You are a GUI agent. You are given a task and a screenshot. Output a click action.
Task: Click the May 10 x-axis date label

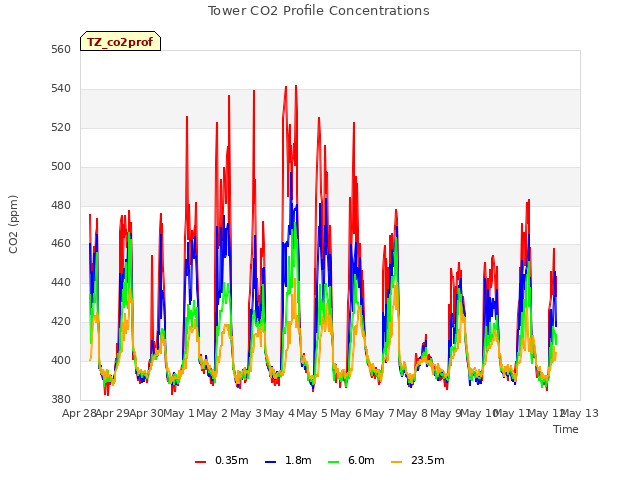pyautogui.click(x=480, y=413)
